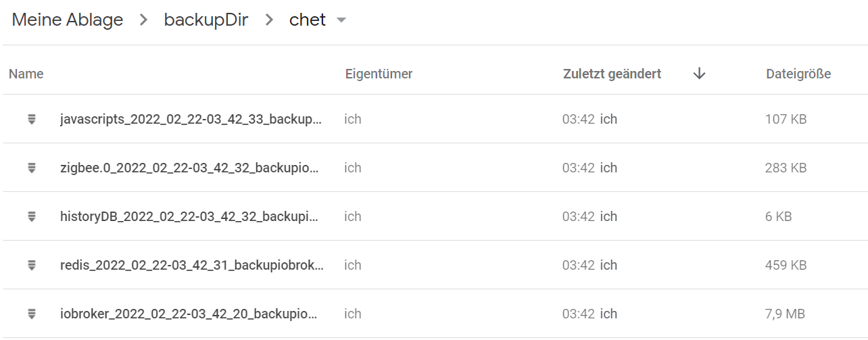The height and width of the screenshot is (340, 868).
Task: Open backupDir folder in breadcrumb
Action: click(206, 20)
